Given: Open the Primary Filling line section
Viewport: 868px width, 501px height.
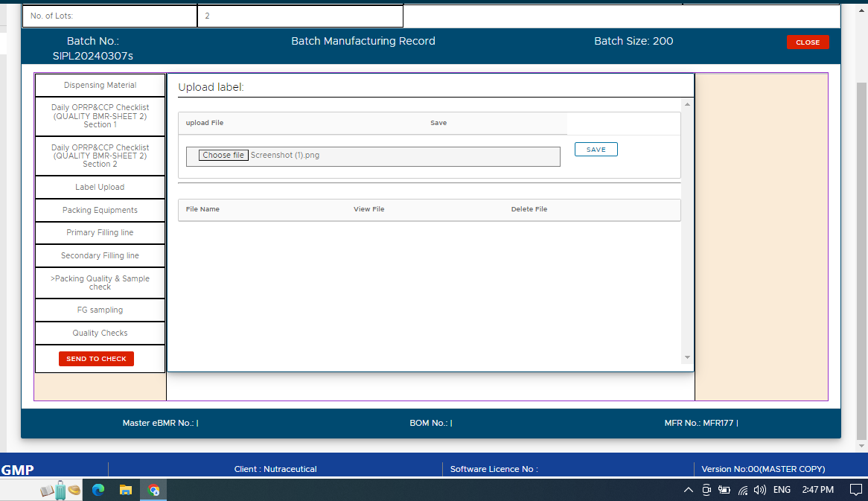Looking at the screenshot, I should click(x=100, y=232).
